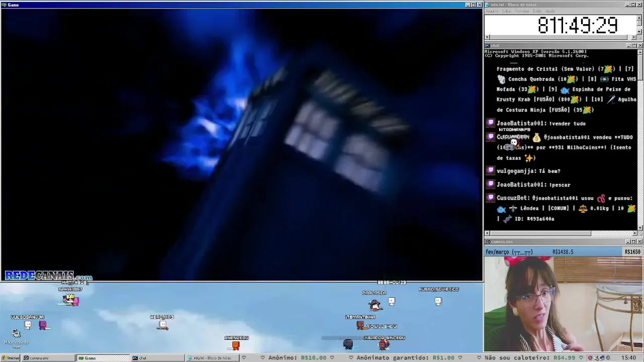Select the Game taskbar button
The width and height of the screenshot is (644, 362).
(x=103, y=358)
